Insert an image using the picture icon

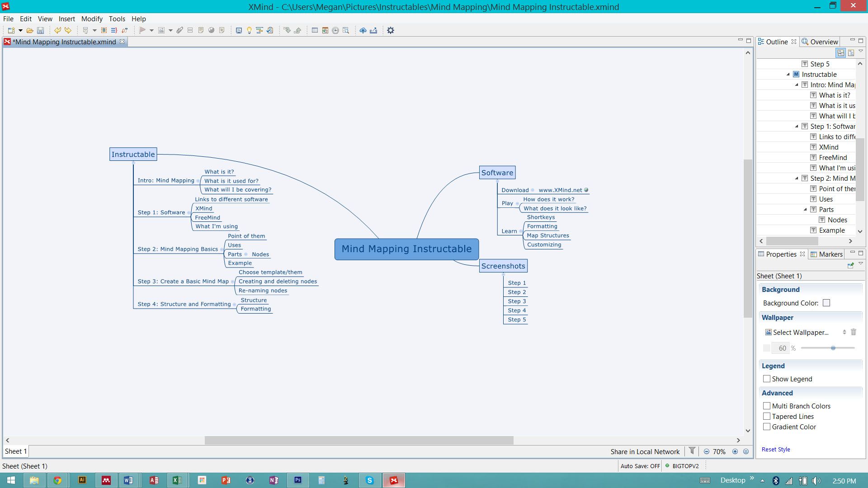click(162, 30)
